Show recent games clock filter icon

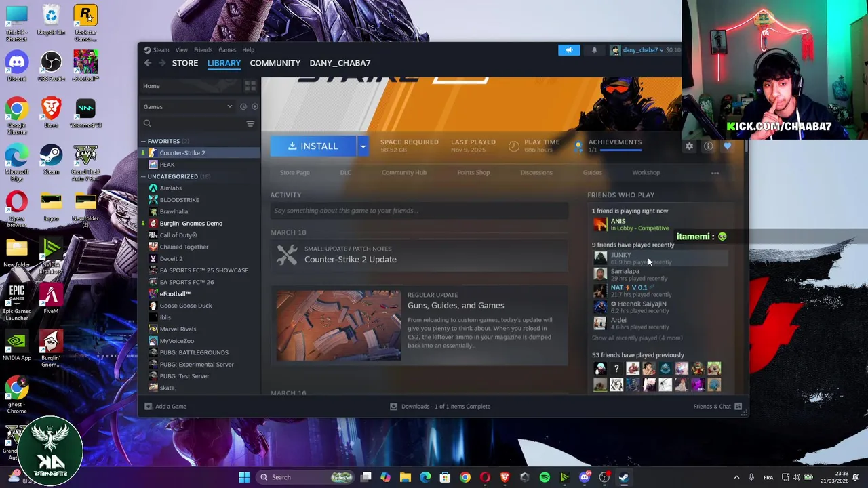(x=243, y=106)
